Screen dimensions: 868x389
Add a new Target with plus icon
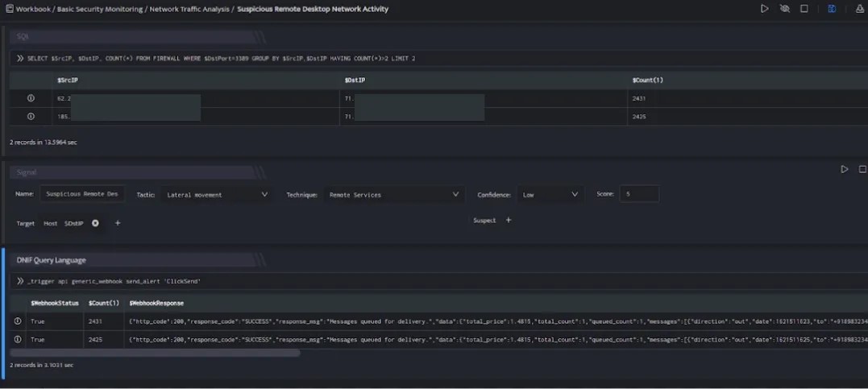pyautogui.click(x=118, y=223)
